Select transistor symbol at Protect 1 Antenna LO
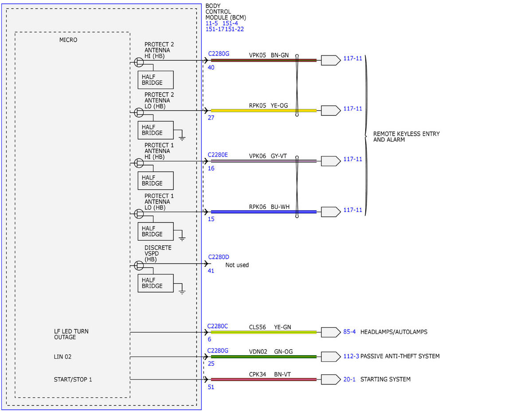The image size is (532, 411). [x=139, y=214]
